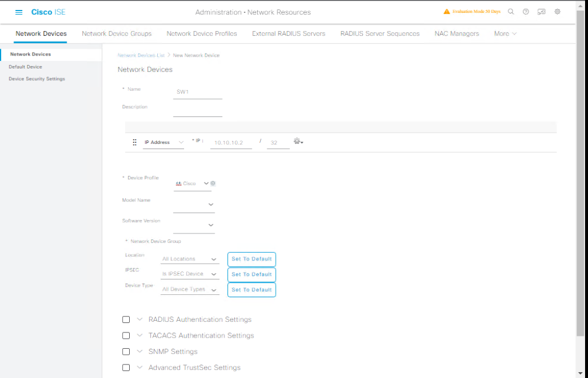Expand RADIUS Authentication Settings section

tap(140, 319)
